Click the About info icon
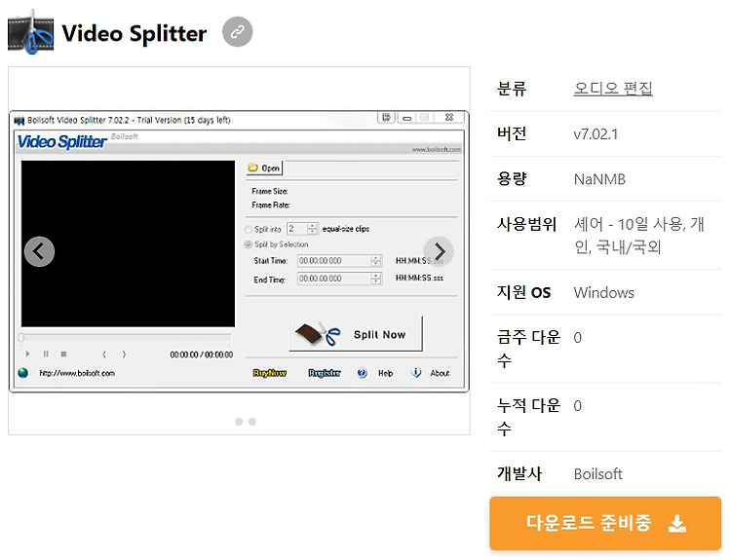Viewport: 731px width, 560px height. 416,373
